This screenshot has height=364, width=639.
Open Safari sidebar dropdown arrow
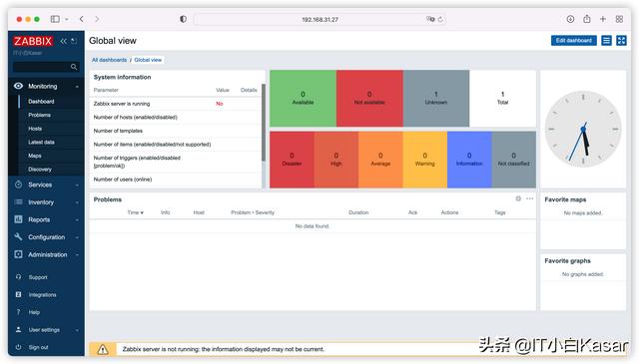click(x=67, y=19)
